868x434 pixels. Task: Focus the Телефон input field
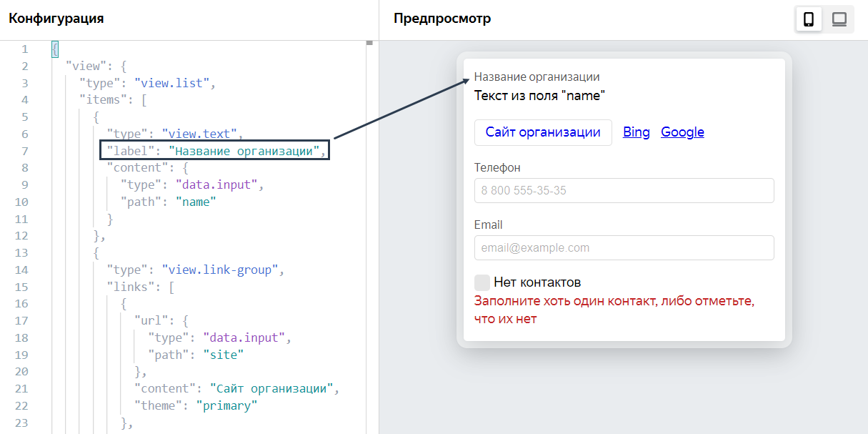click(x=624, y=191)
